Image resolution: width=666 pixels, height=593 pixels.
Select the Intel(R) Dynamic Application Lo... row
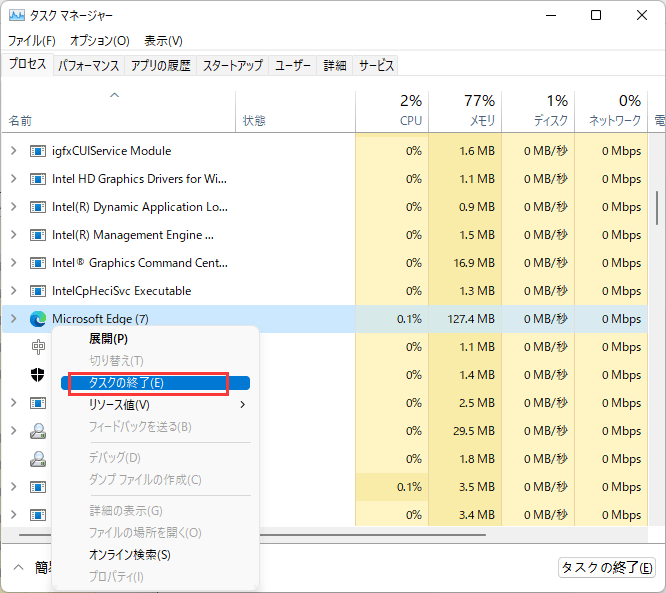(140, 207)
